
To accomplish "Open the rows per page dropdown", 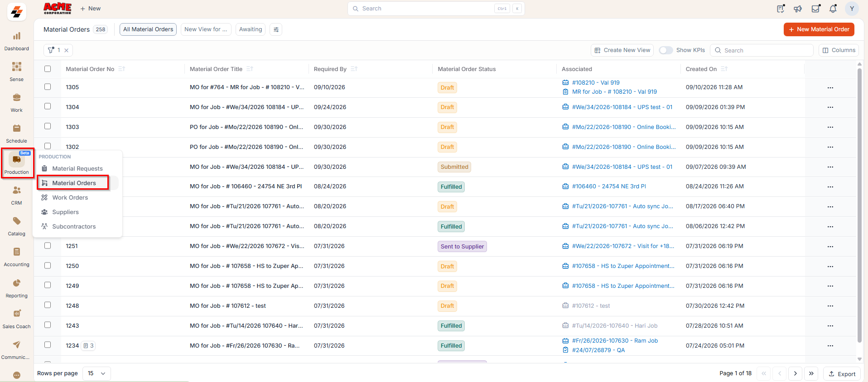I will [x=97, y=373].
